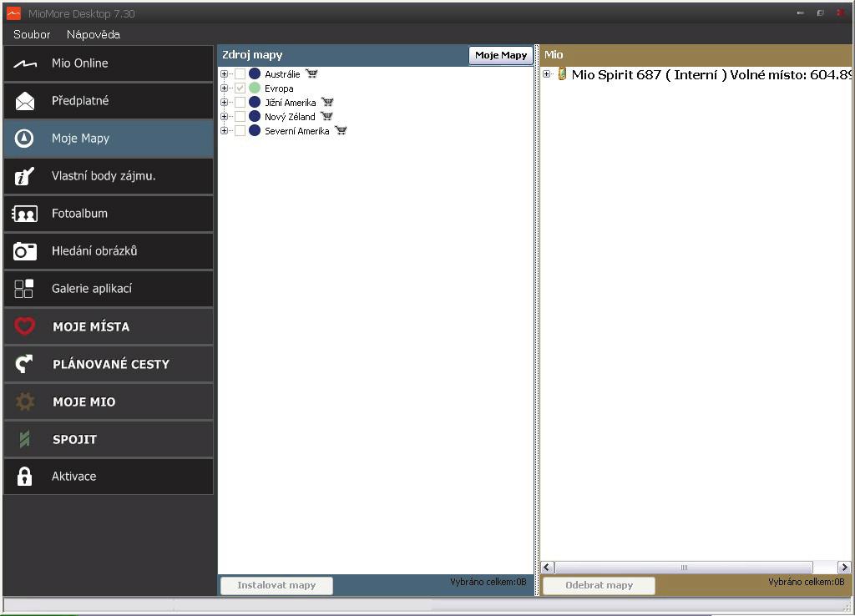855x616 pixels.
Task: Toggle the Evropa map checkbox
Action: [x=240, y=88]
